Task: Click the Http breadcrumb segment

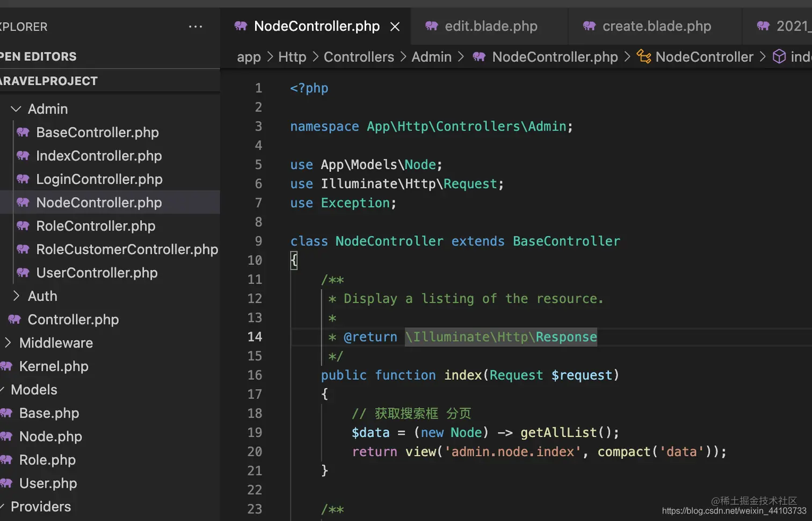Action: click(x=292, y=57)
